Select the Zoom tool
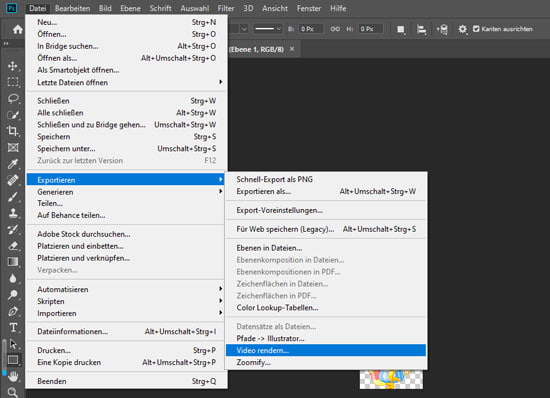550x398 pixels. click(x=13, y=392)
